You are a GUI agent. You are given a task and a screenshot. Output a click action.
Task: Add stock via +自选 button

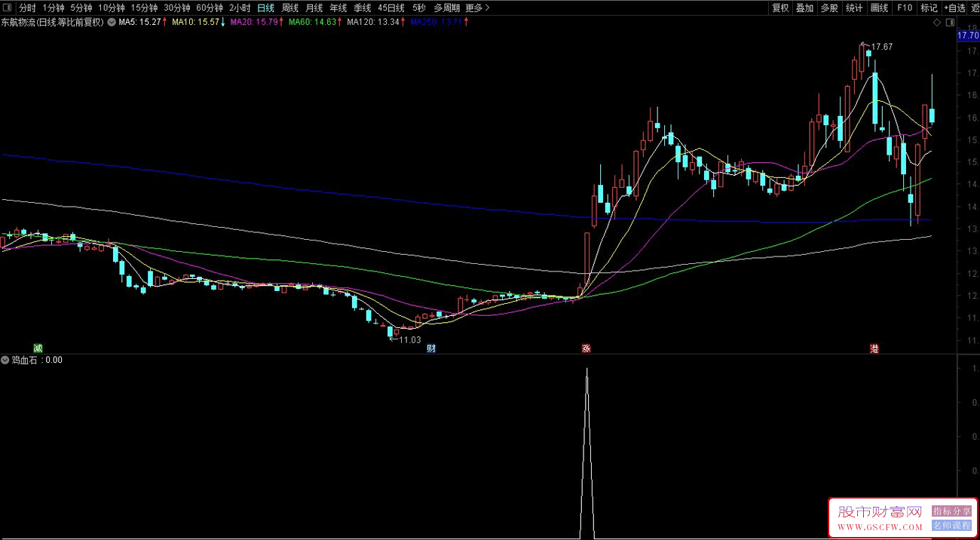954,8
